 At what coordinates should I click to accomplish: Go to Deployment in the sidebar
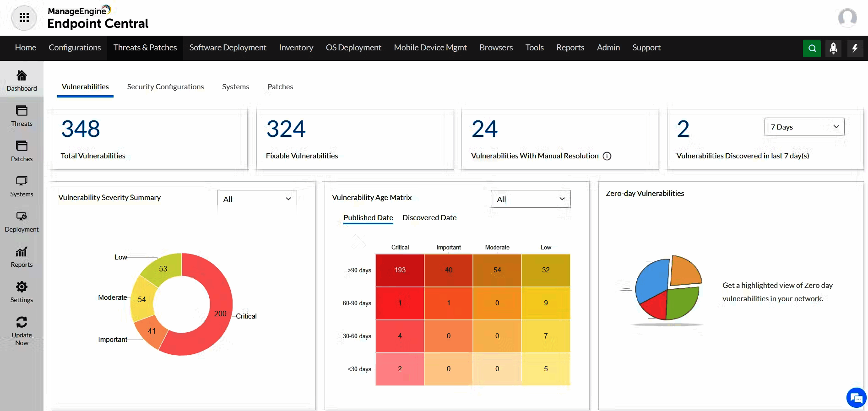pos(22,222)
